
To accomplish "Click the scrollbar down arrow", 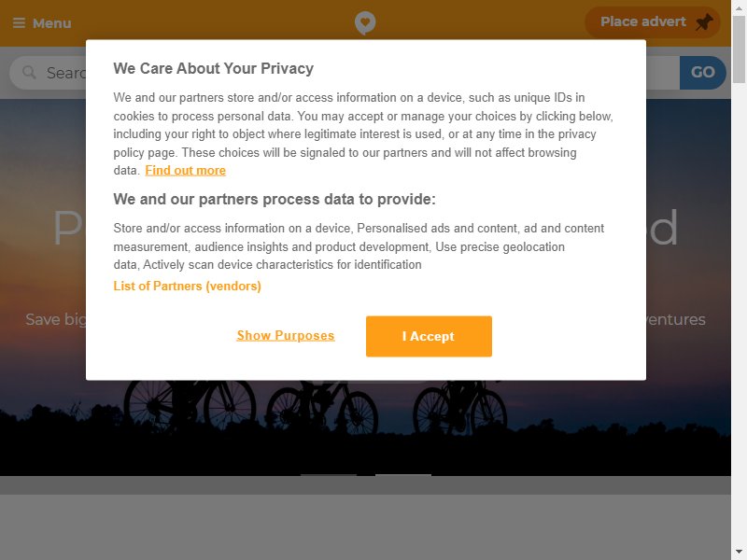I will point(739,553).
